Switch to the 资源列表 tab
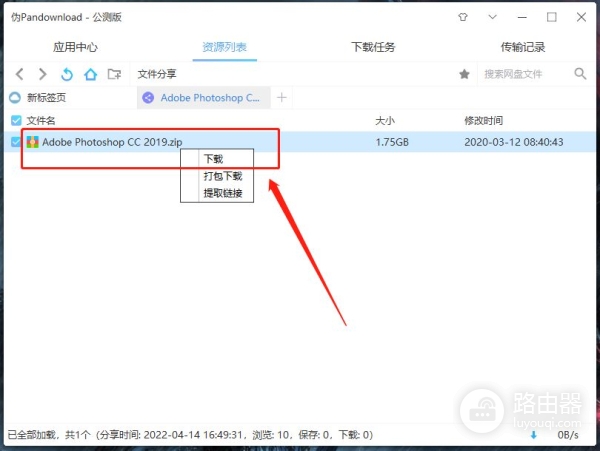The image size is (600, 451). tap(225, 47)
